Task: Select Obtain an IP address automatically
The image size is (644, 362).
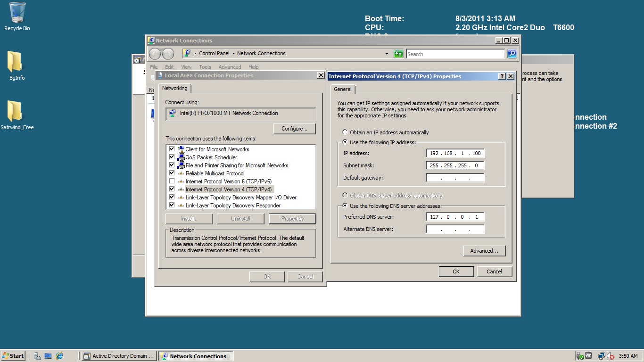Action: point(345,132)
